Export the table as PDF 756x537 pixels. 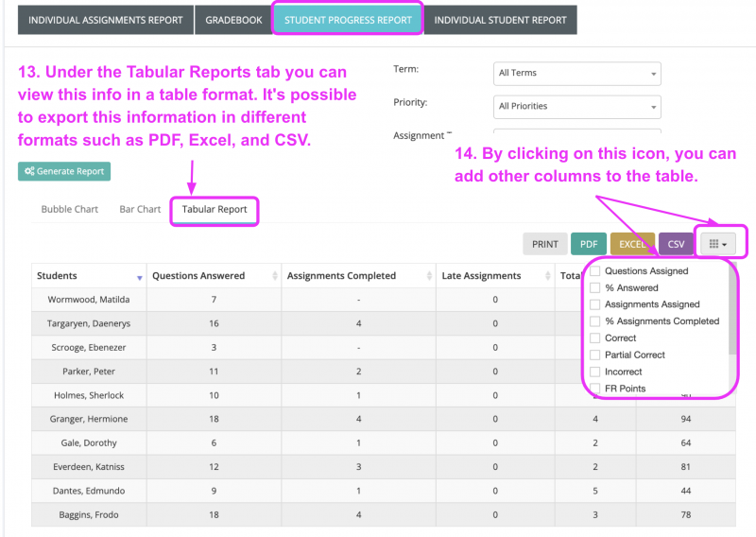[x=588, y=244]
